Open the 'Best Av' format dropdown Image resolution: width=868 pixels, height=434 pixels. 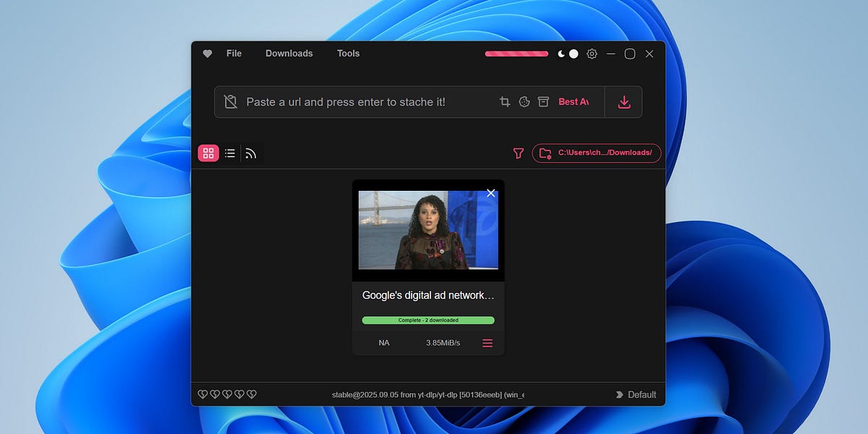click(x=574, y=102)
